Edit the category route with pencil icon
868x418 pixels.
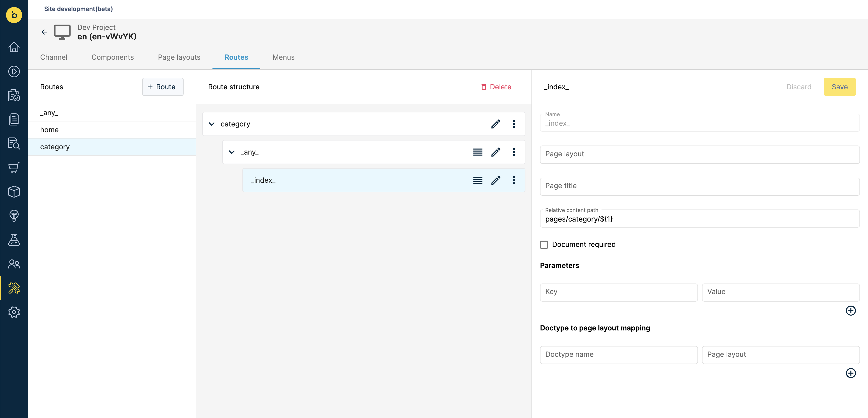[496, 124]
